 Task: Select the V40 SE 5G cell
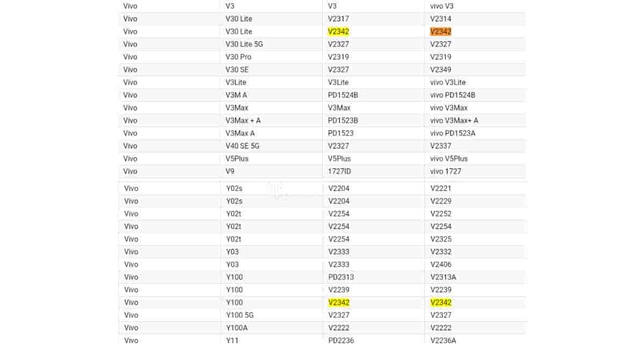pos(243,146)
